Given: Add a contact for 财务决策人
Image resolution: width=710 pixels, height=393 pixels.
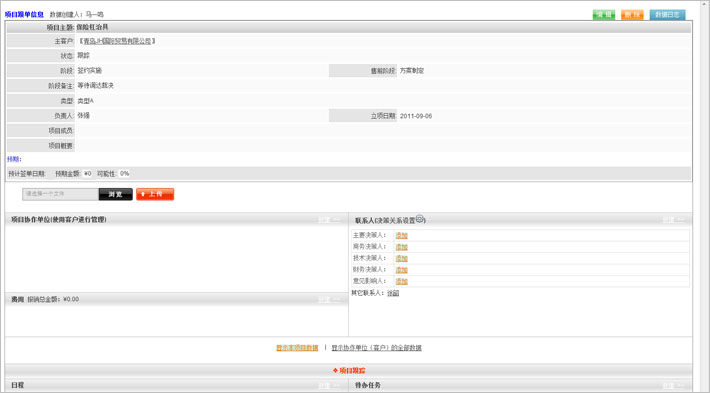Looking at the screenshot, I should coord(402,270).
